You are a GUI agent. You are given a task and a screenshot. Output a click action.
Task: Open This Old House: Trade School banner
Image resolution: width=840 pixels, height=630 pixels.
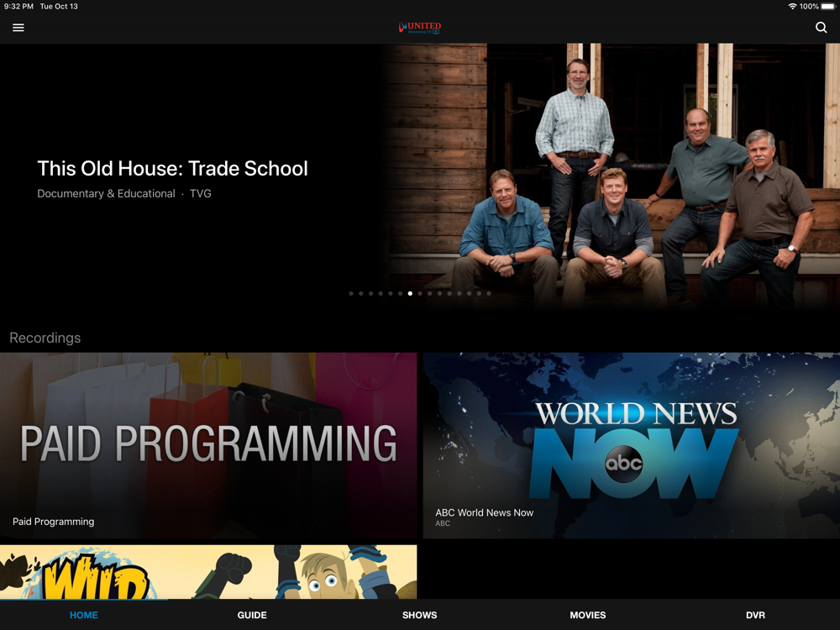coord(420,176)
